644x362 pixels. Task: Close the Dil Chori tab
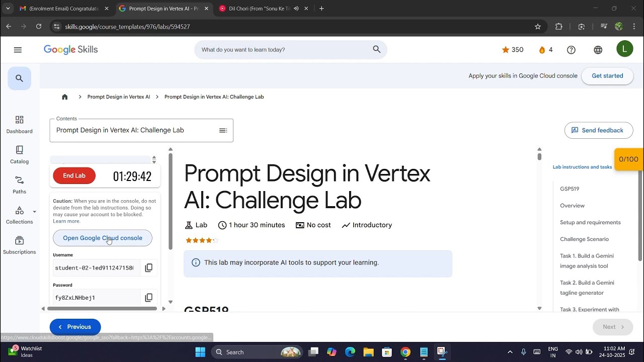[x=306, y=9]
